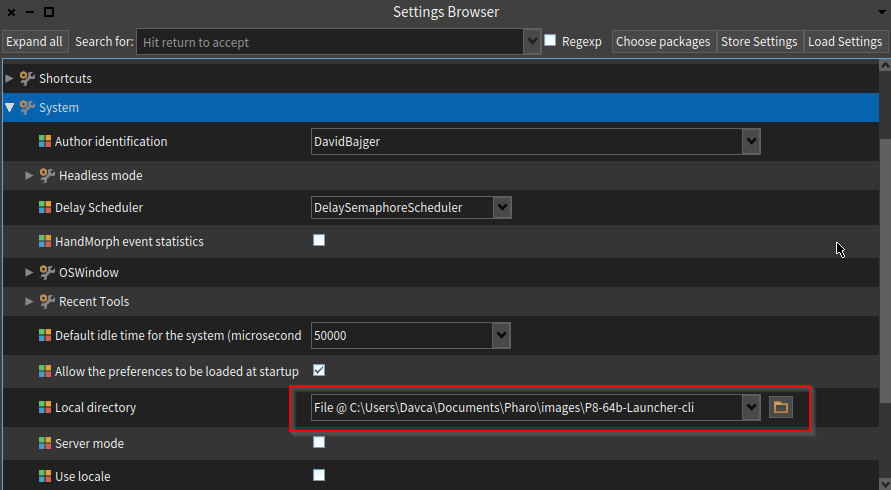This screenshot has height=490, width=891.
Task: Click the folder browse icon beside Local directory
Action: (780, 407)
